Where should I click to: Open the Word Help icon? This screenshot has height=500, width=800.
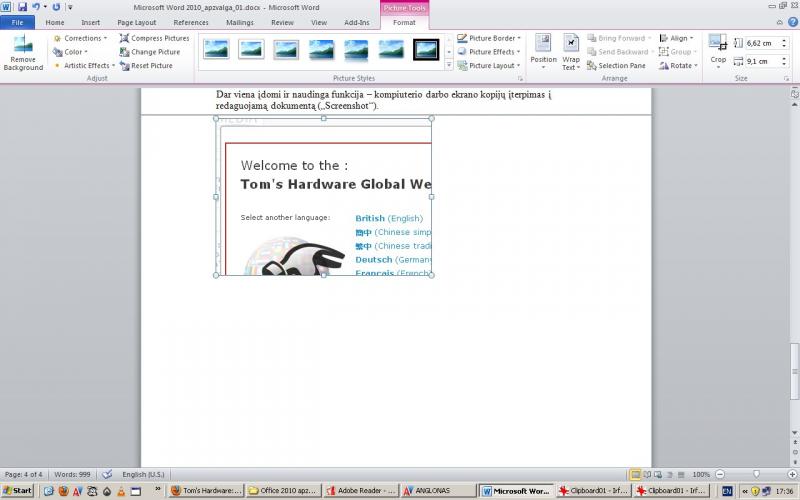[x=793, y=22]
